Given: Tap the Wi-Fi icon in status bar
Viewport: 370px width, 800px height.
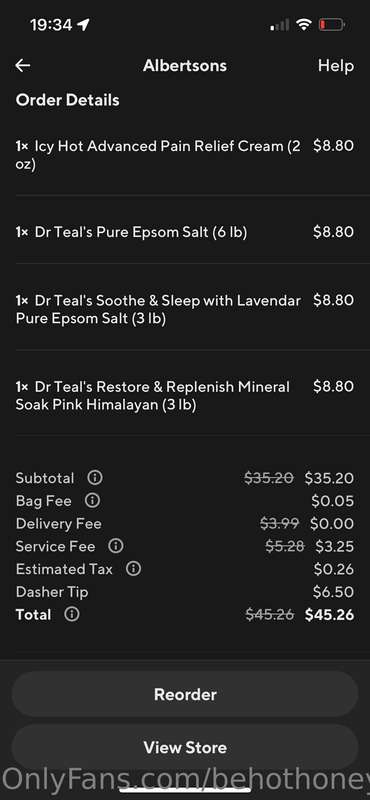Looking at the screenshot, I should [x=304, y=24].
